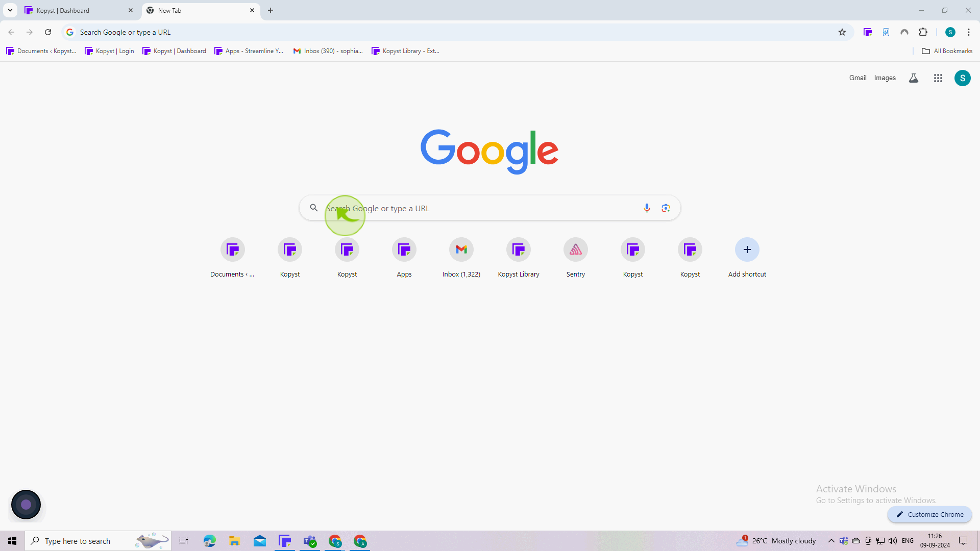Go forward to next page
The height and width of the screenshot is (551, 980).
click(30, 32)
